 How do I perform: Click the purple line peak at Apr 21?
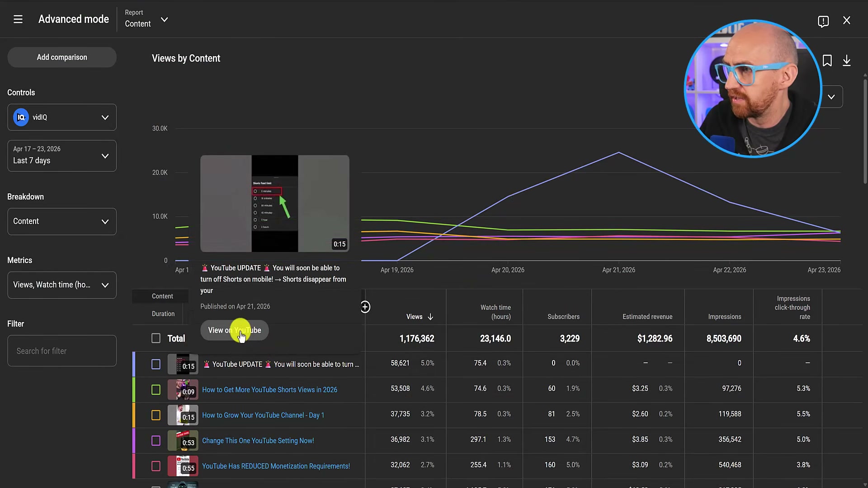pos(618,153)
